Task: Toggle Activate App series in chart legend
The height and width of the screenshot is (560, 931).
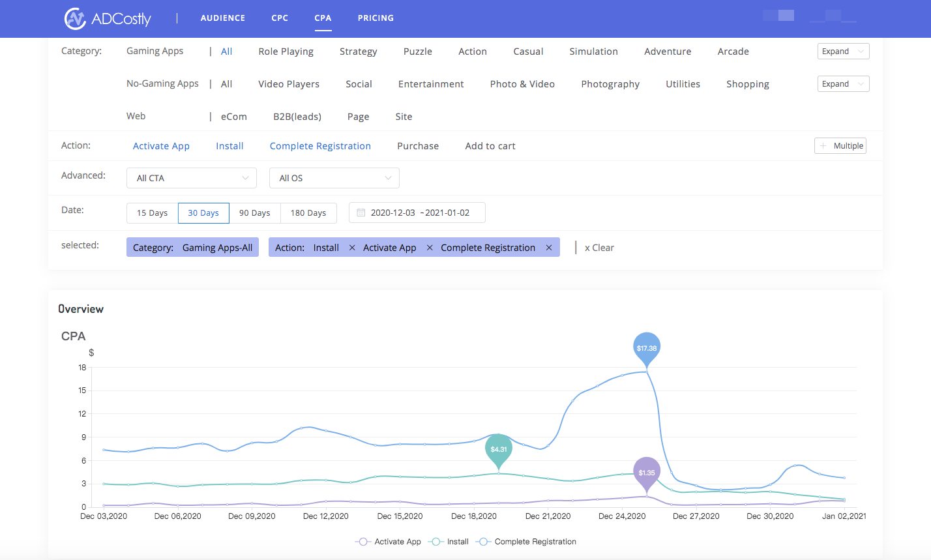Action: click(x=389, y=542)
